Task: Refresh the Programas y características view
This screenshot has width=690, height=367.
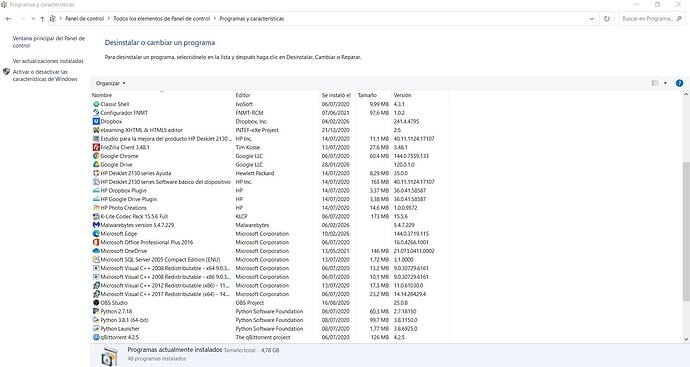Action: point(607,19)
